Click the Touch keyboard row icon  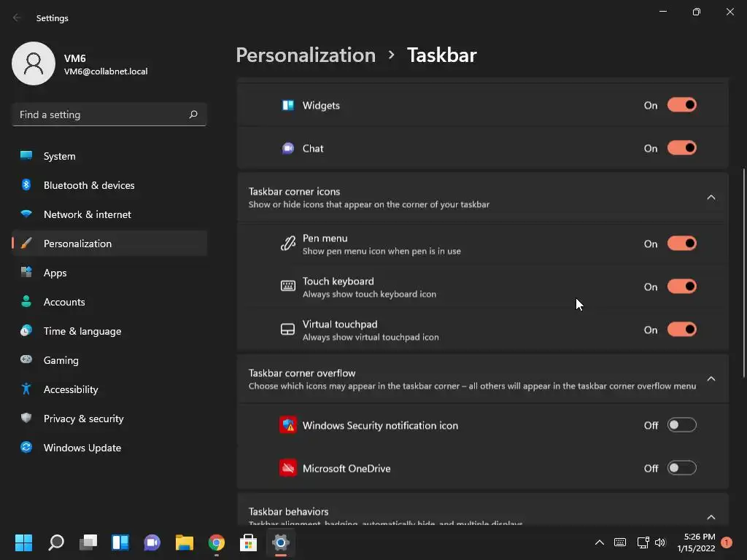287,286
